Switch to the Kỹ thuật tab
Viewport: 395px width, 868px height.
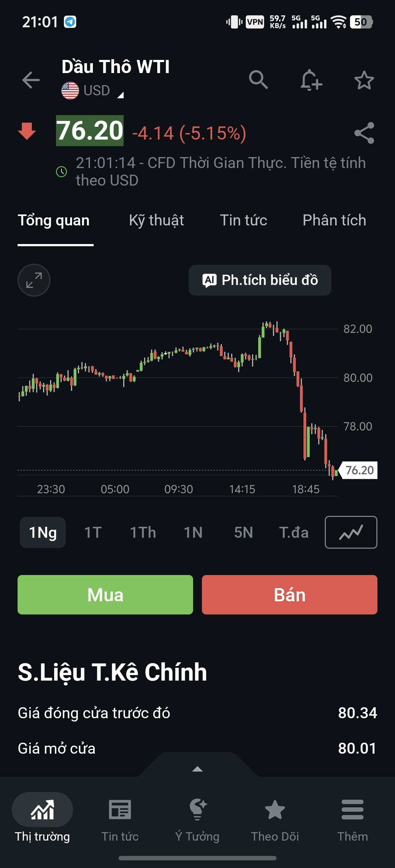pyautogui.click(x=157, y=221)
